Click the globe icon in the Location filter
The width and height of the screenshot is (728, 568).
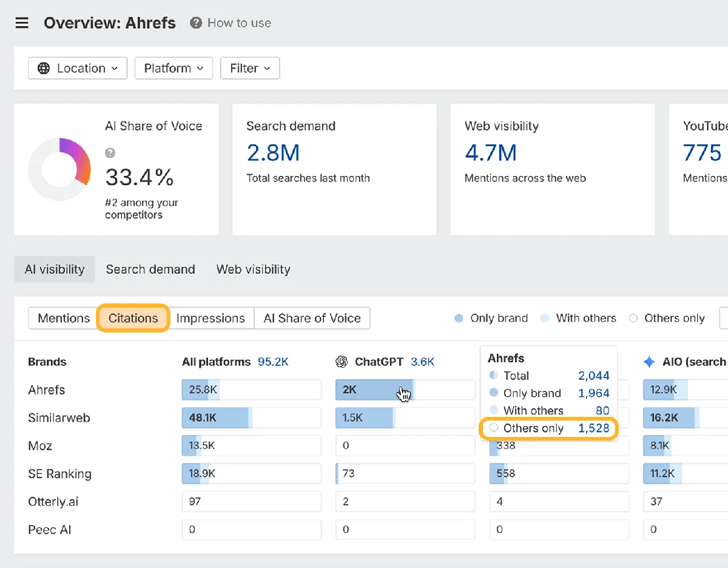(44, 68)
